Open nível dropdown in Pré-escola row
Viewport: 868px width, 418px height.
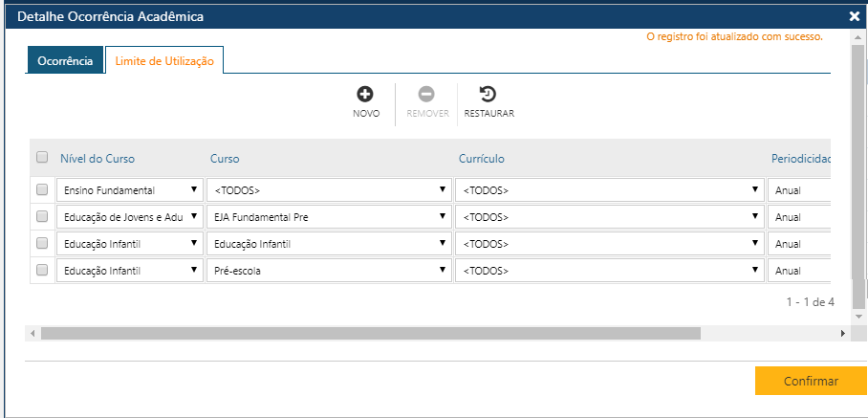[130, 271]
